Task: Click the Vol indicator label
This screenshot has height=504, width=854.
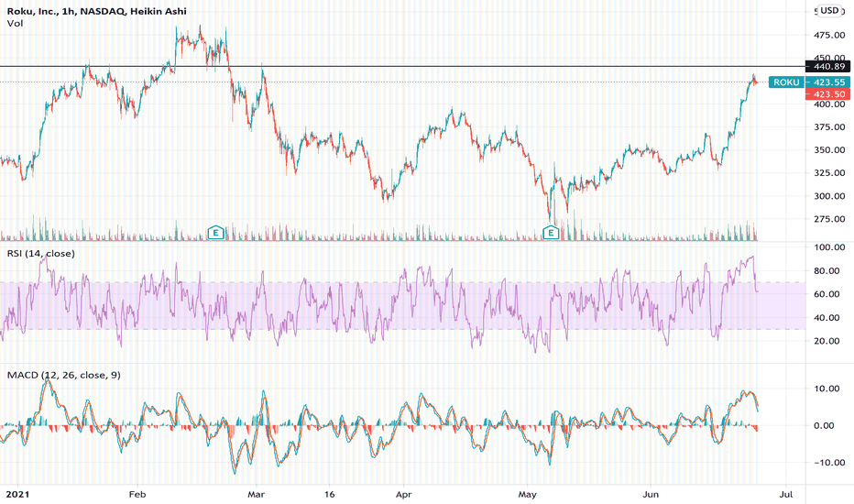Action: [x=15, y=24]
